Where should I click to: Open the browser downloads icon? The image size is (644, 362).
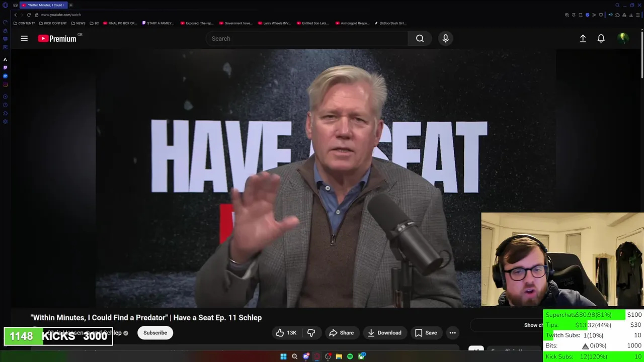[x=631, y=15]
